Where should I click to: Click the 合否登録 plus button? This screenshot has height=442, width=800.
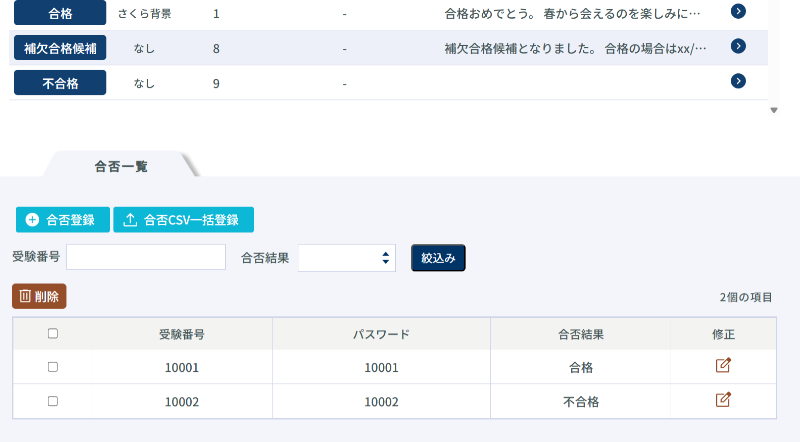click(x=62, y=220)
